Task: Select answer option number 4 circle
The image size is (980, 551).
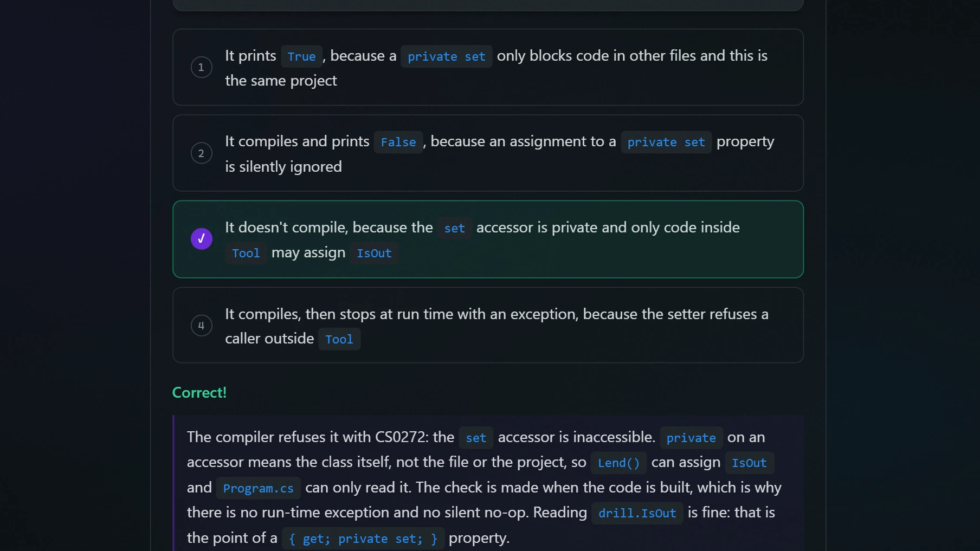Action: pos(201,326)
